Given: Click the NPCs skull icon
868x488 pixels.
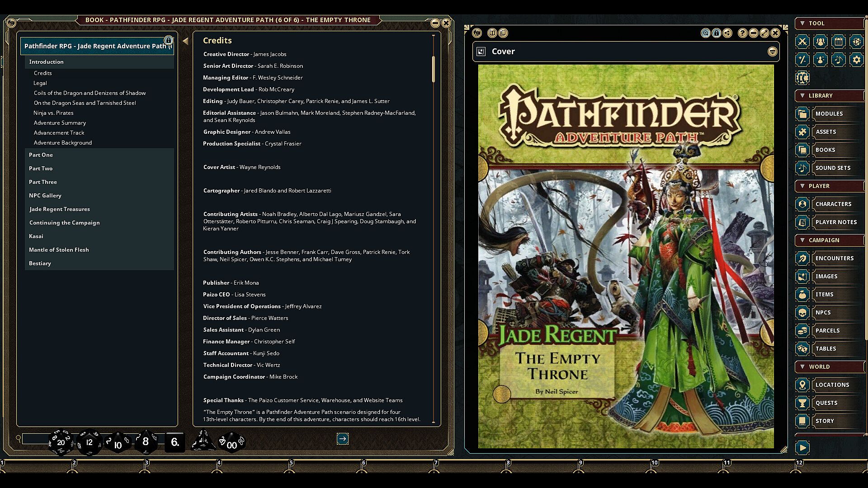Looking at the screenshot, I should point(802,313).
